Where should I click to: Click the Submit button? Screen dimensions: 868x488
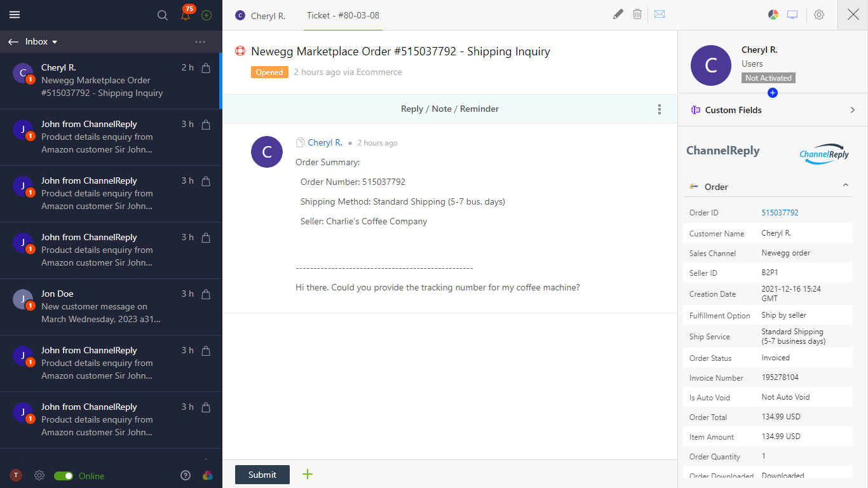tap(262, 475)
